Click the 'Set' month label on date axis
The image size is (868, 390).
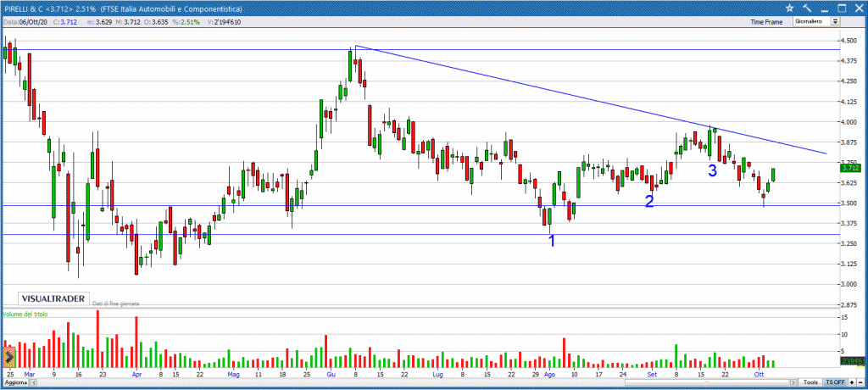tap(652, 375)
